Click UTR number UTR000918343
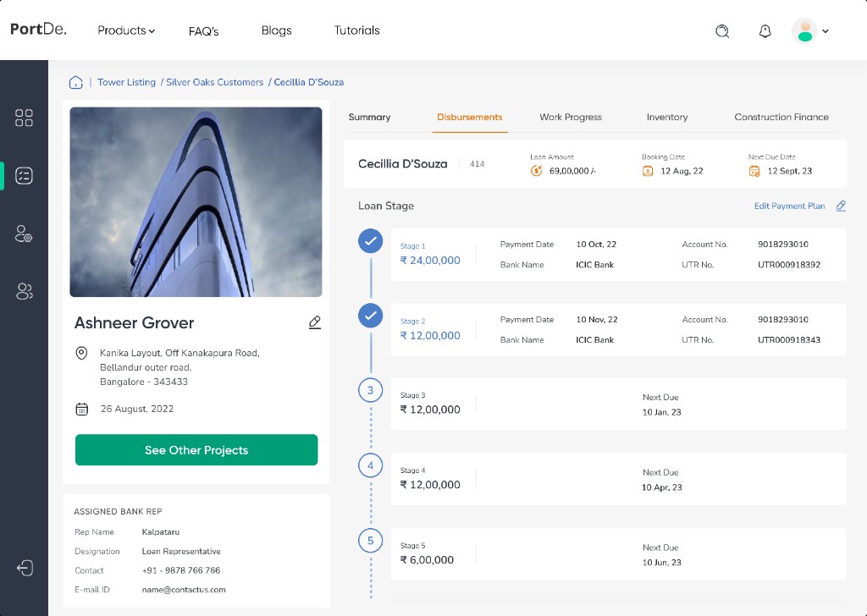 (789, 340)
